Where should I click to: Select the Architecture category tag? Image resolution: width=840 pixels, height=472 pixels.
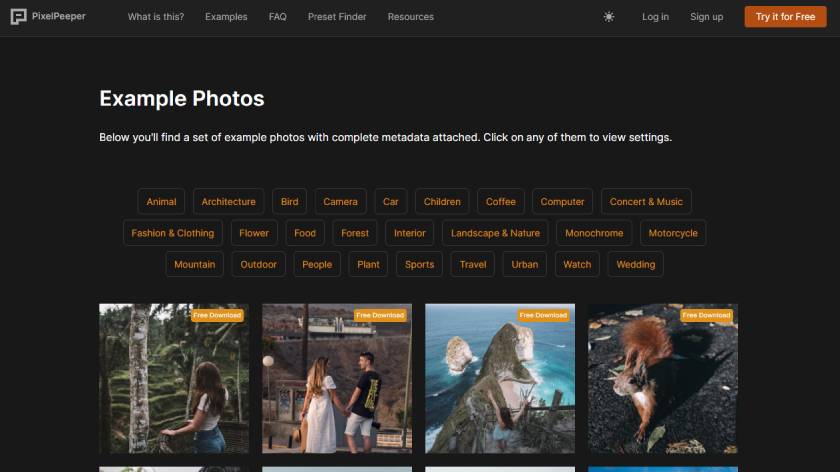pyautogui.click(x=228, y=202)
